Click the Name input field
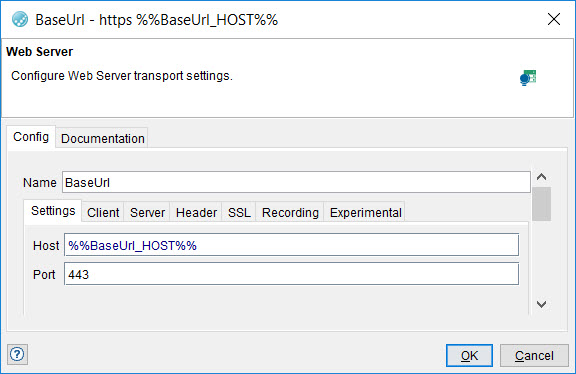576x374 pixels. [296, 182]
